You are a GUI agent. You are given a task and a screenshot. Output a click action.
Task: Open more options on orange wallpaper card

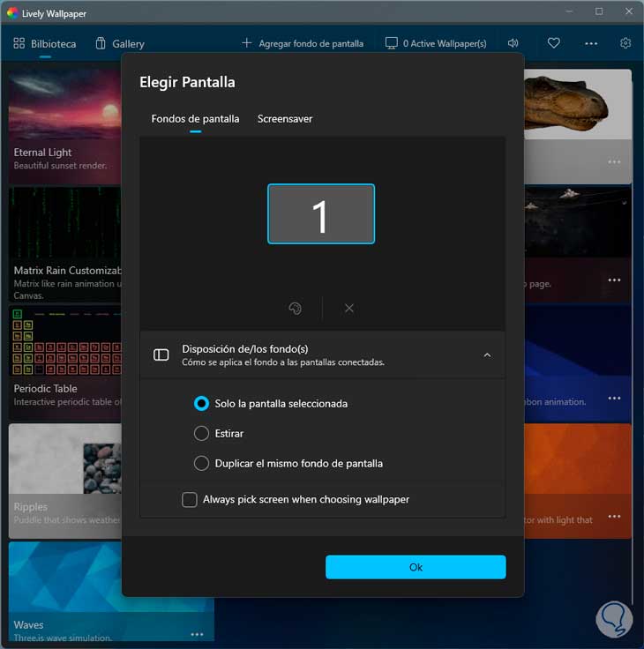(614, 517)
